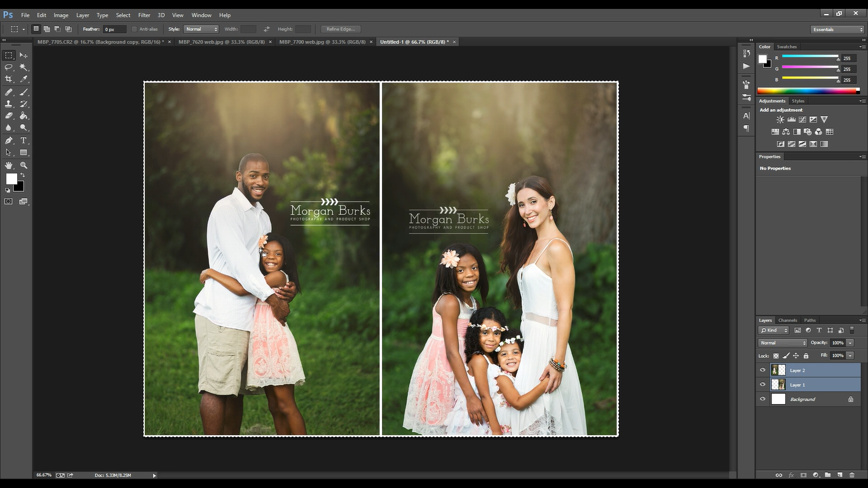The height and width of the screenshot is (488, 868).
Task: Add a Color Balance adjustment
Action: point(785,132)
